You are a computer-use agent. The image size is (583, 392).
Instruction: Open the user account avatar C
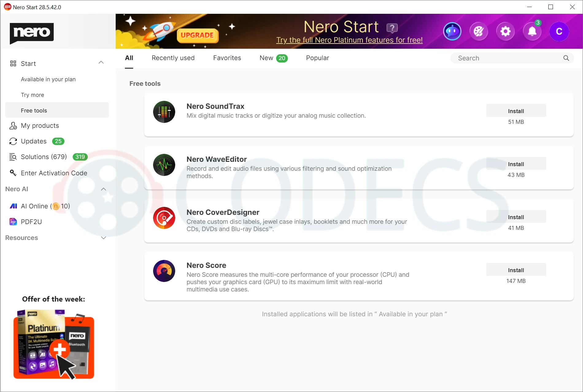pyautogui.click(x=559, y=31)
